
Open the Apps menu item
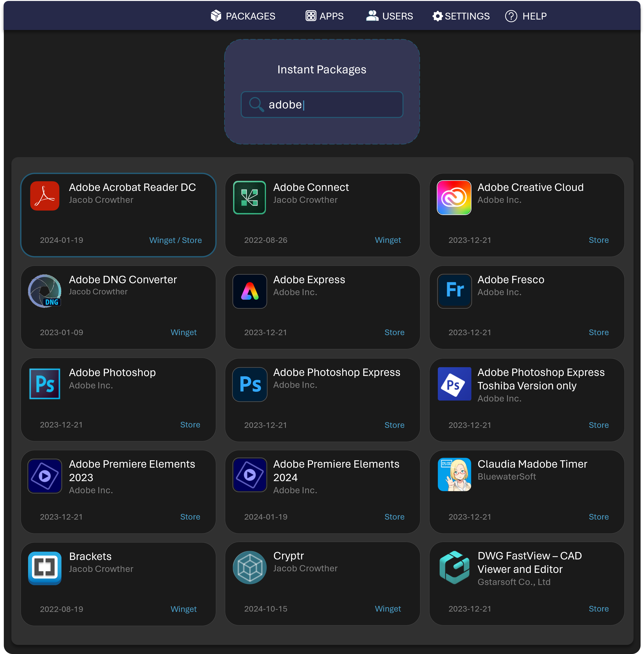pos(324,16)
